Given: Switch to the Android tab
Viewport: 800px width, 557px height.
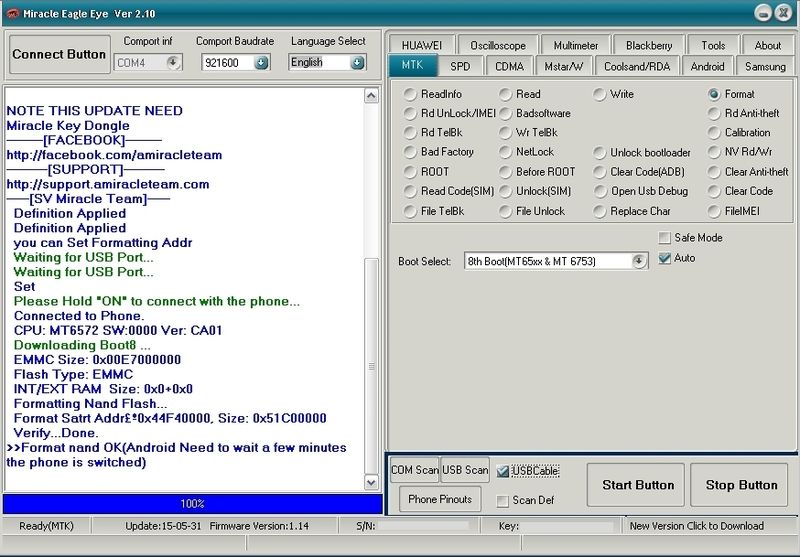Looking at the screenshot, I should click(707, 66).
